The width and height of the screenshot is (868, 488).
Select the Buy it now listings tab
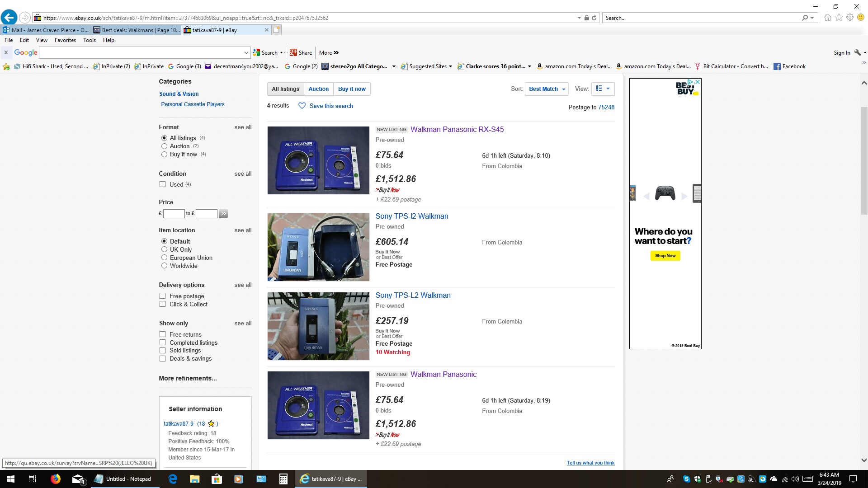(x=352, y=89)
